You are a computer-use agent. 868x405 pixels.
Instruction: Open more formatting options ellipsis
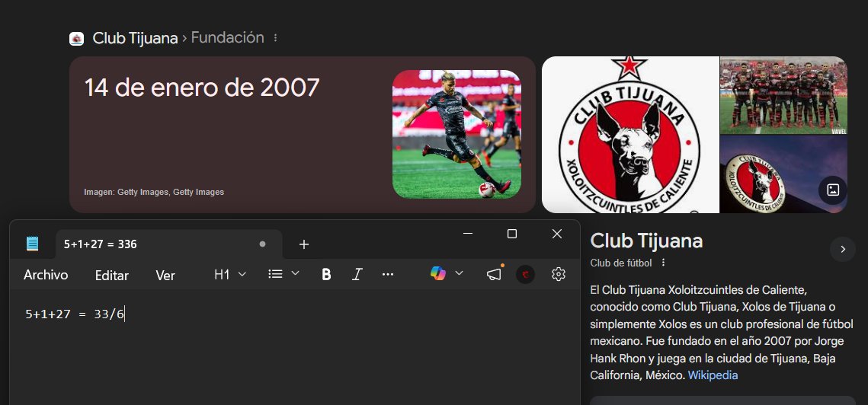(388, 274)
